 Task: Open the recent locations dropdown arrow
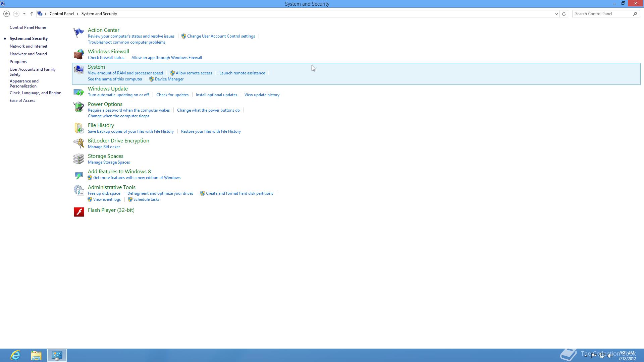(24, 14)
